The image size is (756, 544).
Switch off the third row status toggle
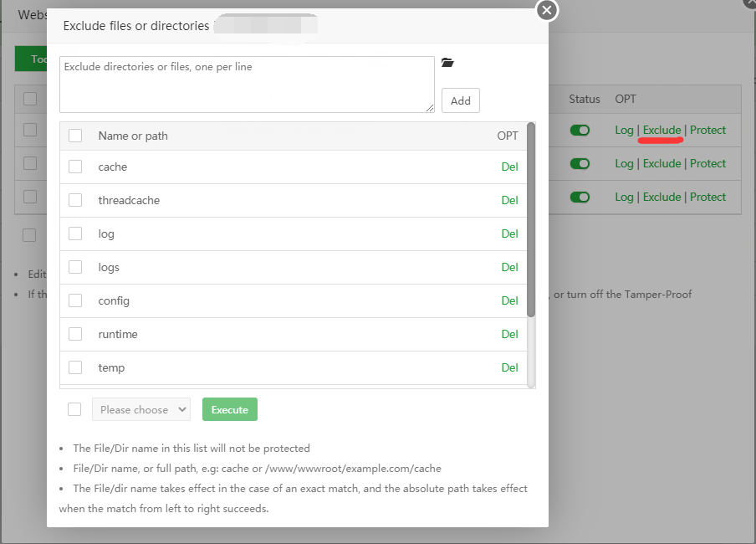tap(580, 198)
